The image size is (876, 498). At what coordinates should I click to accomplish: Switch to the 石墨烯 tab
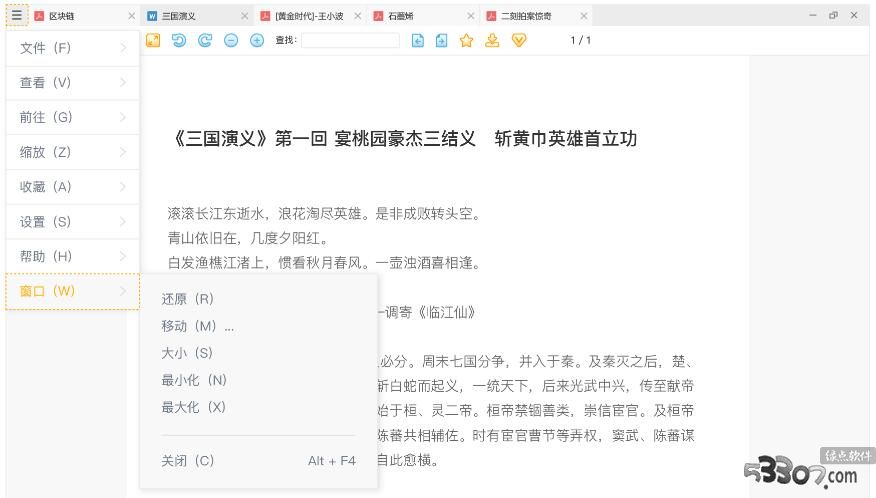click(423, 16)
